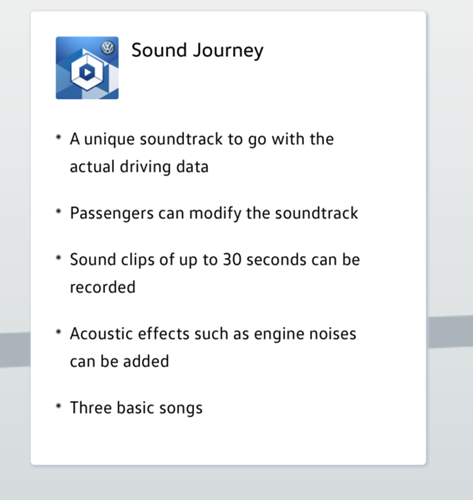Click the "can be added" text line
Screen dimensions: 473x500
pos(119,361)
